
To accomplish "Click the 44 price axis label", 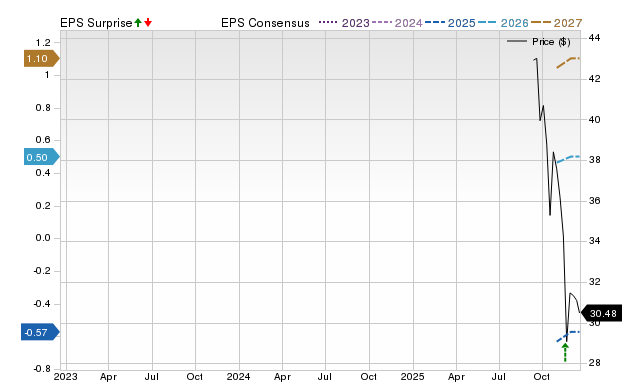I will (x=594, y=38).
